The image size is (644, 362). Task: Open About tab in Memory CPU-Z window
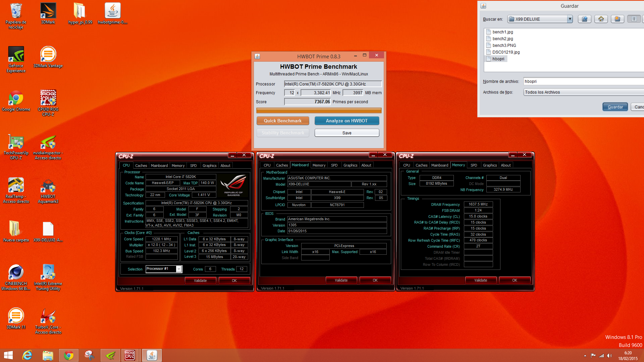(x=505, y=165)
